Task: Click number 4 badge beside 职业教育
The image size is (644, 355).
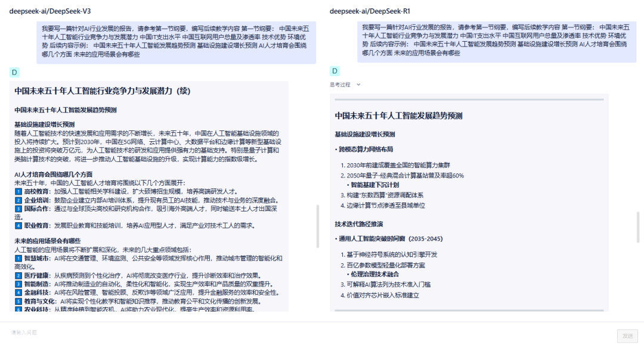Action: click(18, 226)
